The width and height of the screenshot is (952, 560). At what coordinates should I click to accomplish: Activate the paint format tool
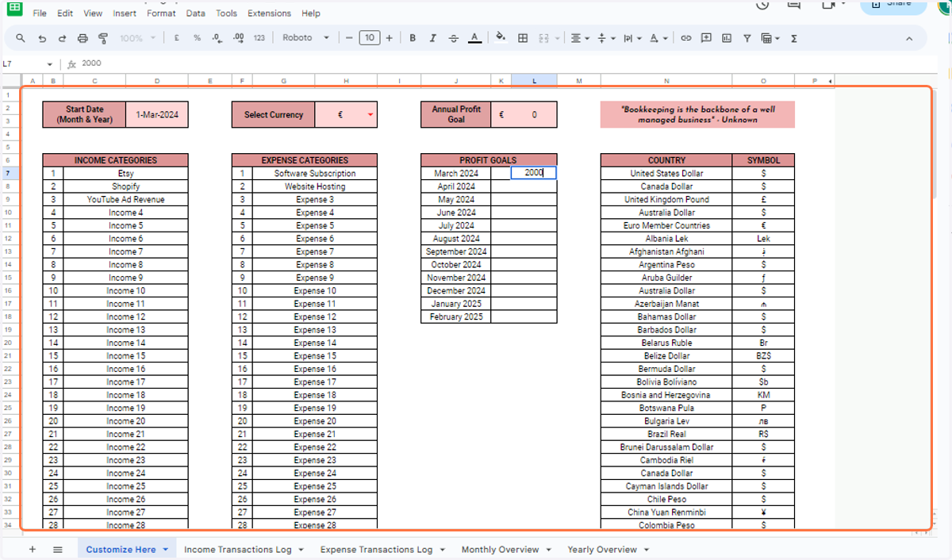103,38
